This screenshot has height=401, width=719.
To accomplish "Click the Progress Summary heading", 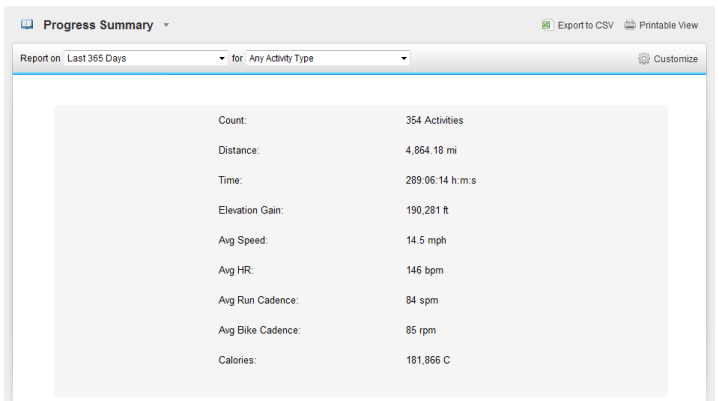I will coord(98,25).
